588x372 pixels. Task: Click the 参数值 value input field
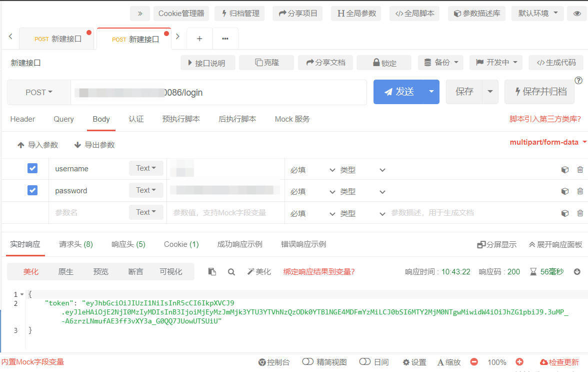coord(226,212)
